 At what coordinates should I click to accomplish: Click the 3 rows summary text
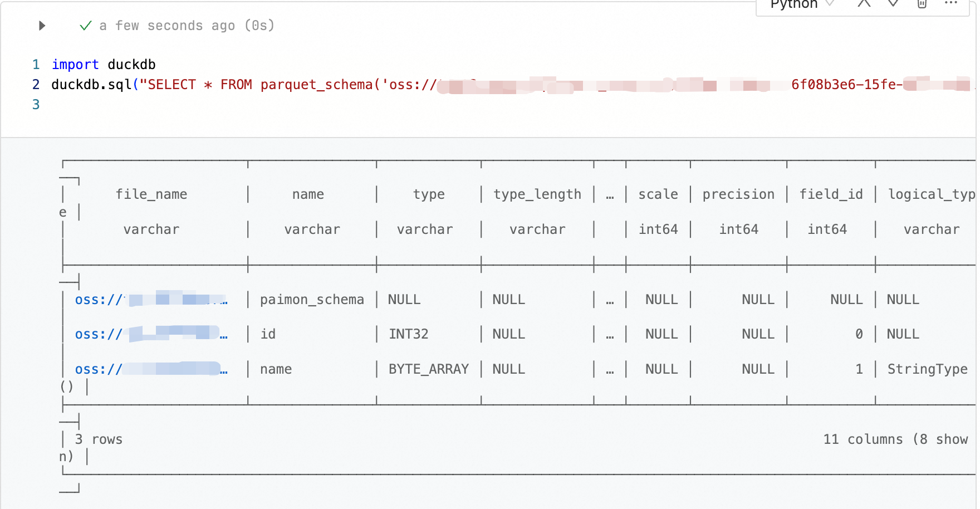[x=99, y=439]
